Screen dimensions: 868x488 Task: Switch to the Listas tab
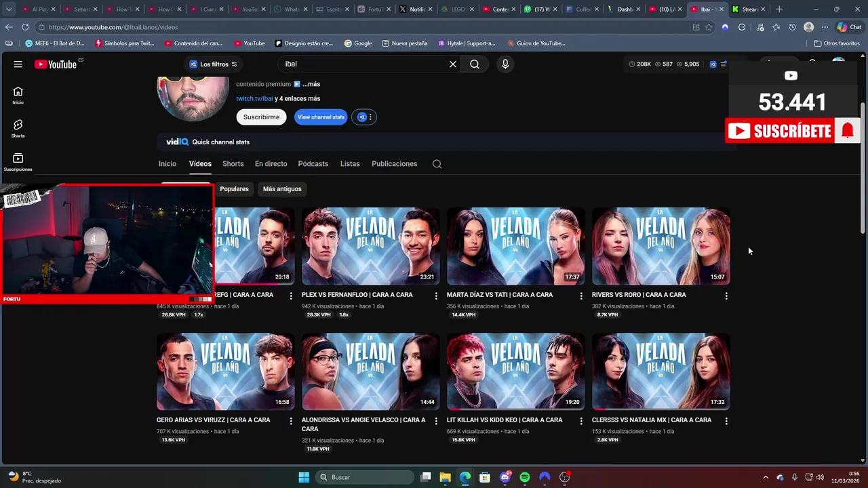[350, 164]
